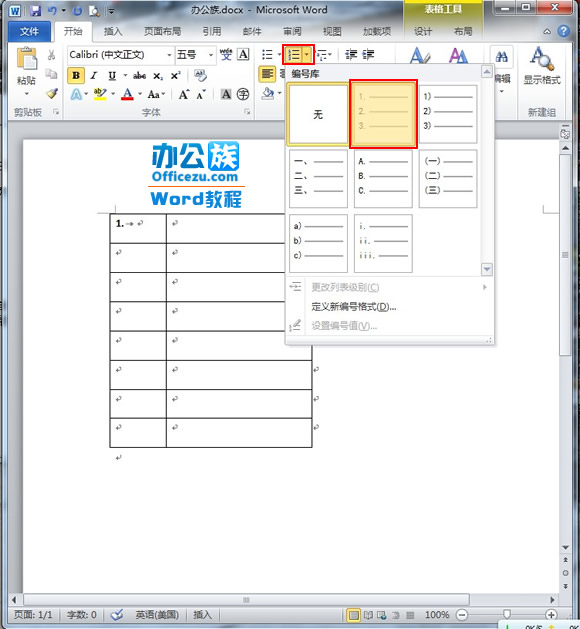Switch to the 插入 Insert tab
The width and height of the screenshot is (580, 629).
pos(113,31)
